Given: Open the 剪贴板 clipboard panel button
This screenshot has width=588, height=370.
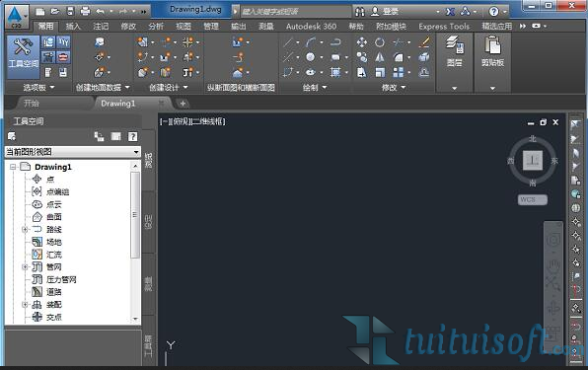Looking at the screenshot, I should [x=492, y=62].
